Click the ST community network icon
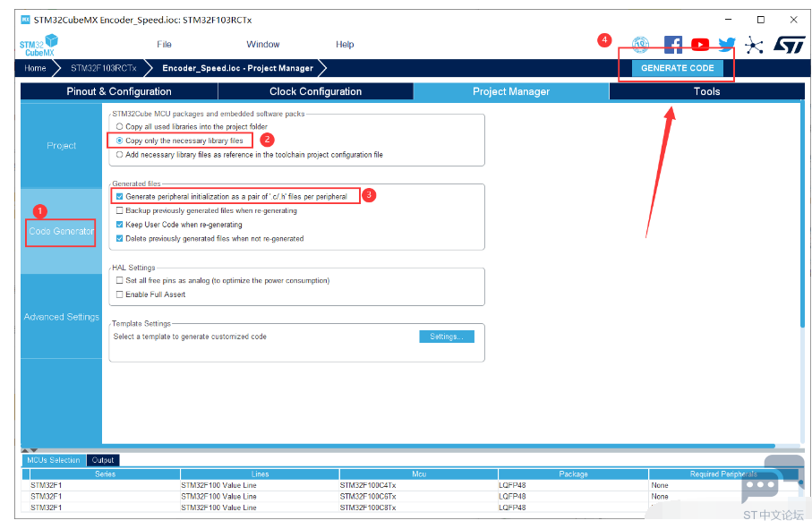This screenshot has height=529, width=812. [x=754, y=45]
